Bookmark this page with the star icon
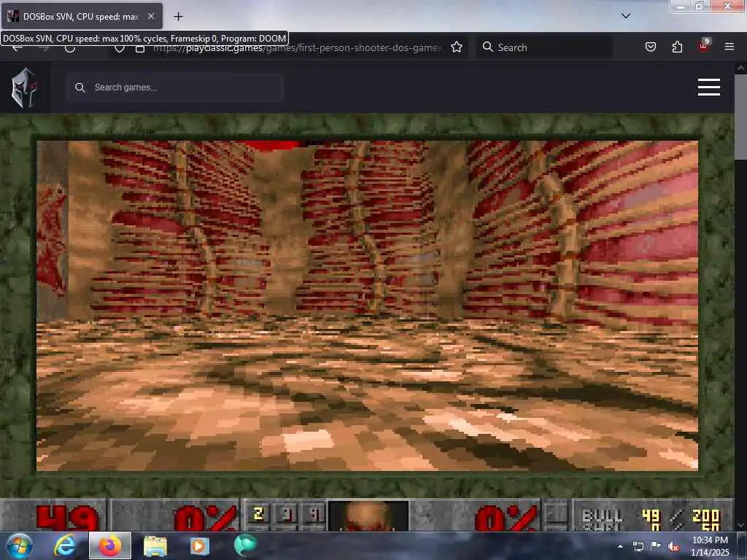Image resolution: width=747 pixels, height=560 pixels. [x=457, y=47]
